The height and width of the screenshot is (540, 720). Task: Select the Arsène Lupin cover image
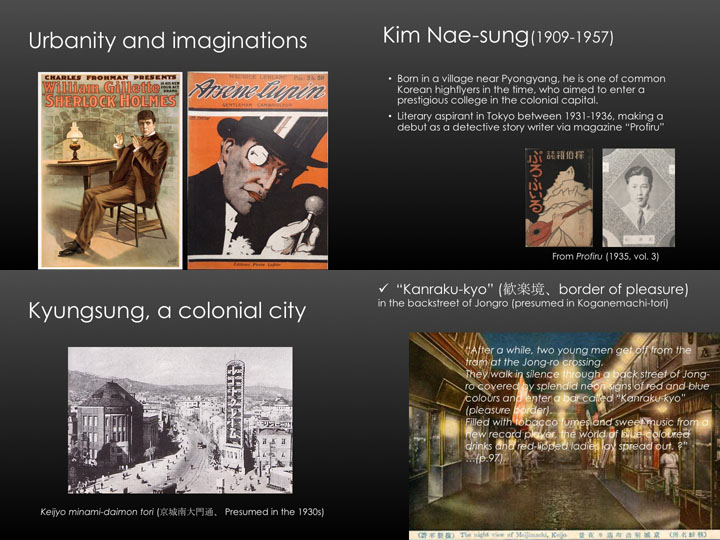tap(258, 170)
